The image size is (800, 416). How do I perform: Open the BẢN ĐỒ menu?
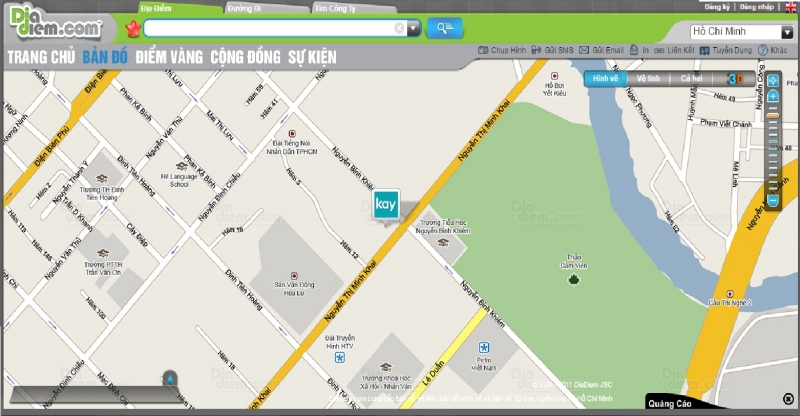[x=105, y=57]
